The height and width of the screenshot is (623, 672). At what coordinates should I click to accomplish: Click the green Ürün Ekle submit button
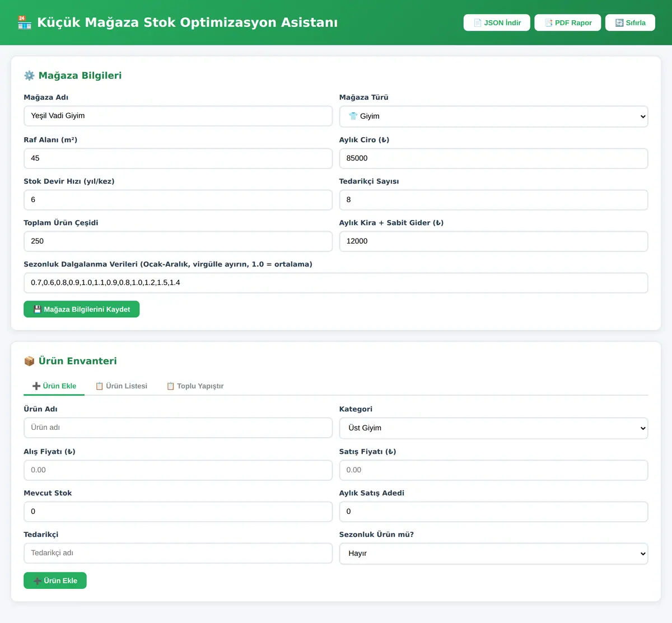click(x=55, y=580)
